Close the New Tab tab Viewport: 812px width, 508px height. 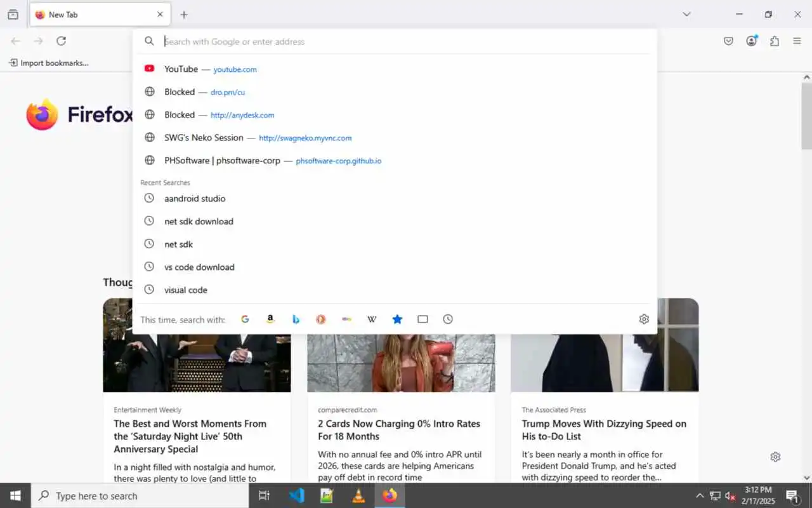[160, 15]
